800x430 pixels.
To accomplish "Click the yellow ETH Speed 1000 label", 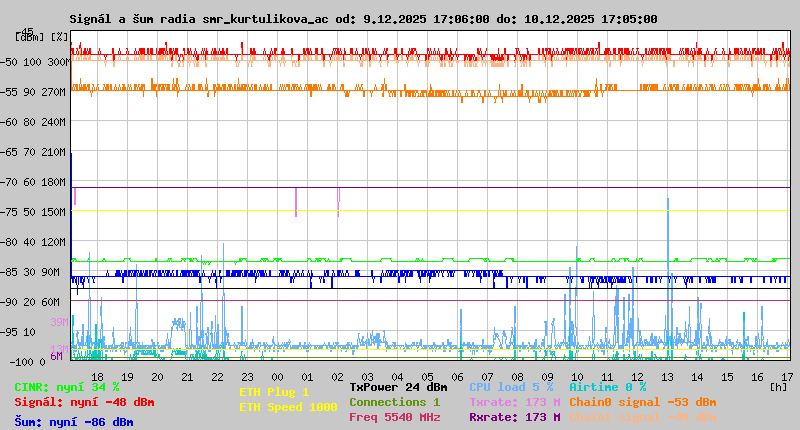I will click(288, 407).
